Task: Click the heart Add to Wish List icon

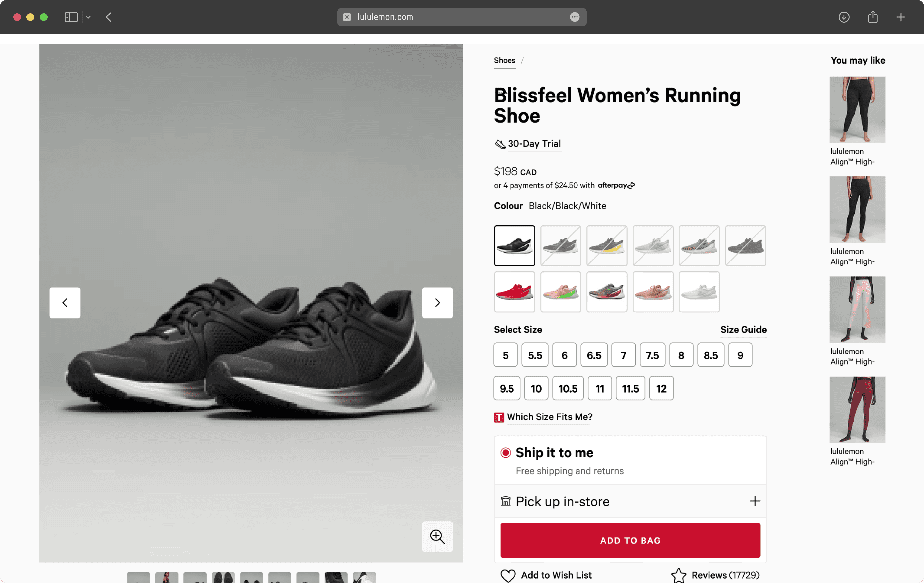Action: point(508,575)
